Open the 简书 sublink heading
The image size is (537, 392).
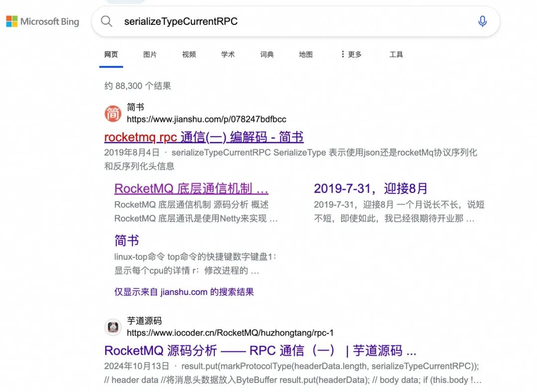[127, 241]
